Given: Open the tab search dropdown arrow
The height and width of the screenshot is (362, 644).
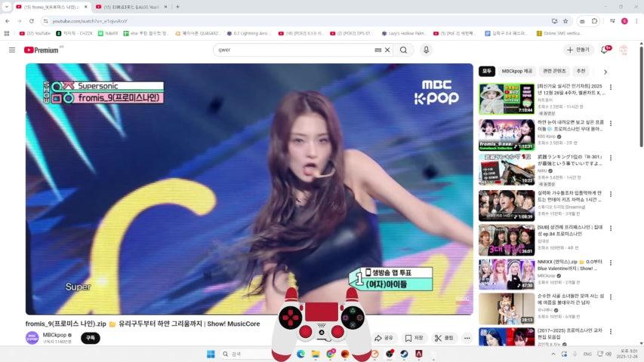Looking at the screenshot, I should (x=6, y=7).
